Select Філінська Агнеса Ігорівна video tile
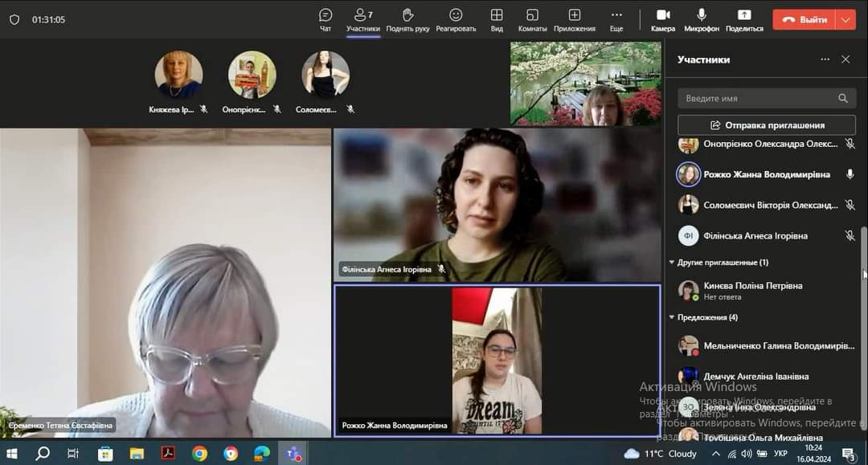Viewport: 868px width, 465px height. point(497,205)
